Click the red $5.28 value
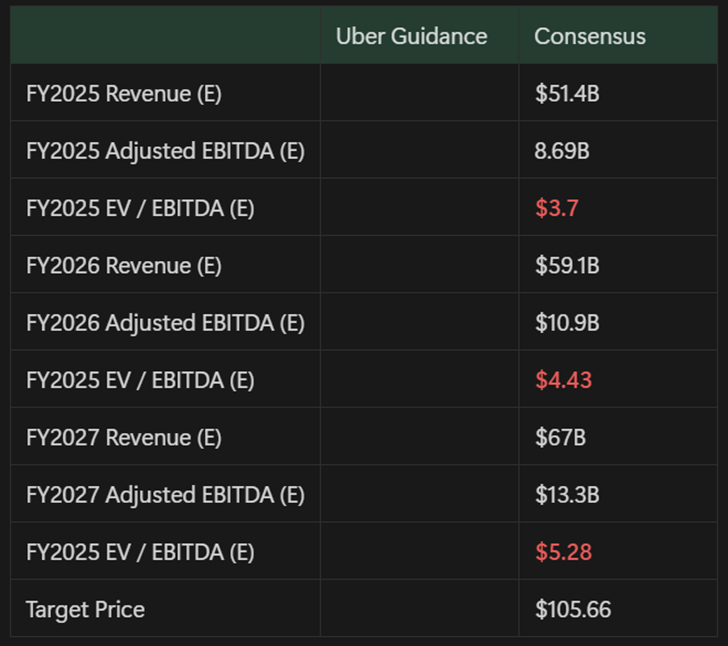 563,552
